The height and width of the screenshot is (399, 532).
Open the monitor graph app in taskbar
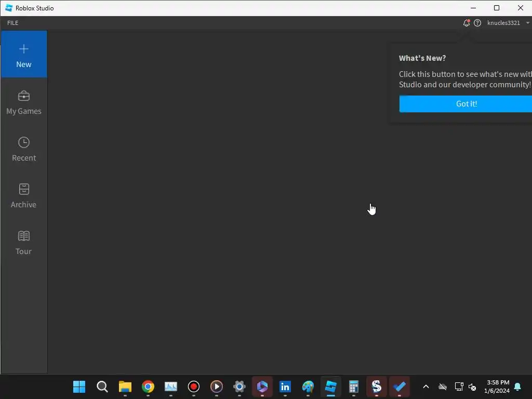[170, 387]
